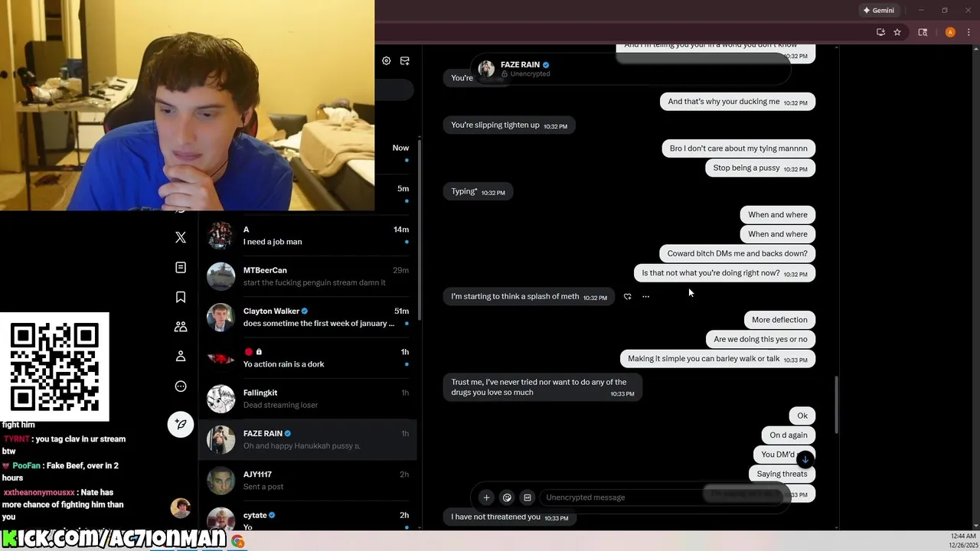This screenshot has width=980, height=551.
Task: Open the More circle icon in sidebar
Action: 181,386
